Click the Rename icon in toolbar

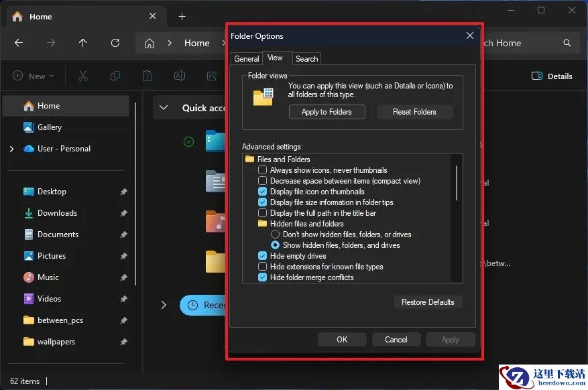pyautogui.click(x=180, y=76)
